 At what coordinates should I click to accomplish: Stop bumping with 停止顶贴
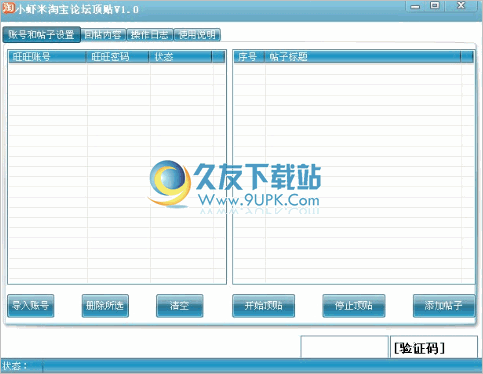click(x=354, y=306)
